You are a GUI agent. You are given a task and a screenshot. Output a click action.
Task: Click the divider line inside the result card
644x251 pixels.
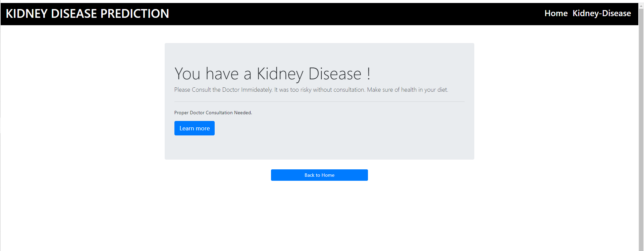point(319,101)
